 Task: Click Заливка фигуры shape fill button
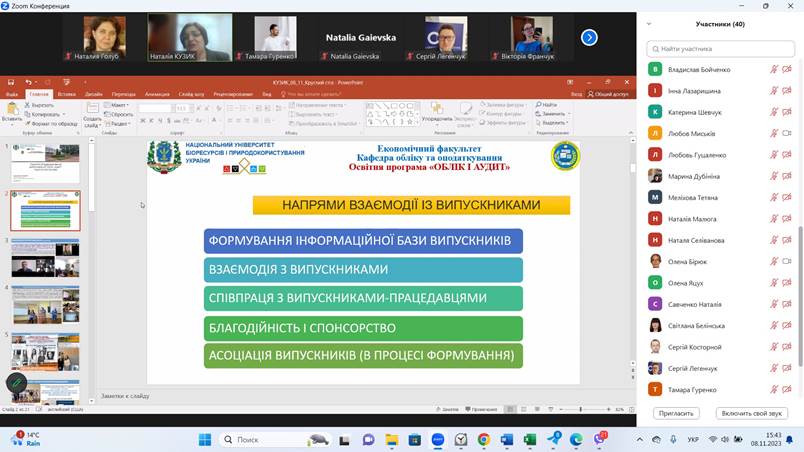tap(502, 105)
